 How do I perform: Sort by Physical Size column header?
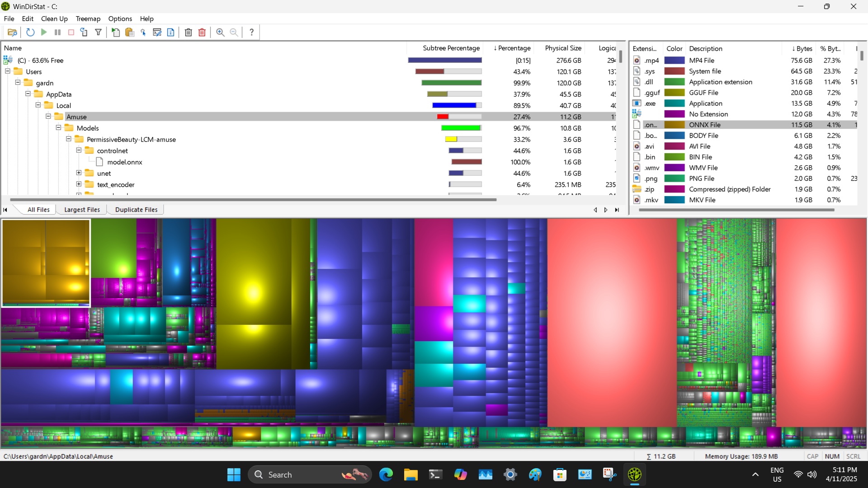pos(563,48)
